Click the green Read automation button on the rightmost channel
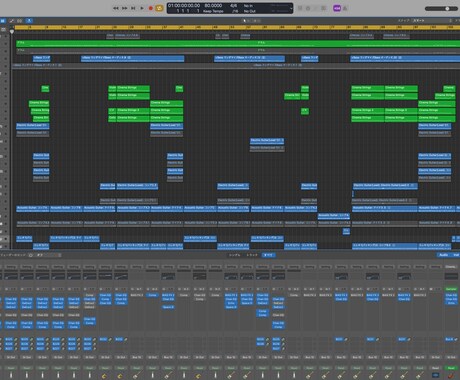This screenshot has height=380, width=460. coord(451,368)
